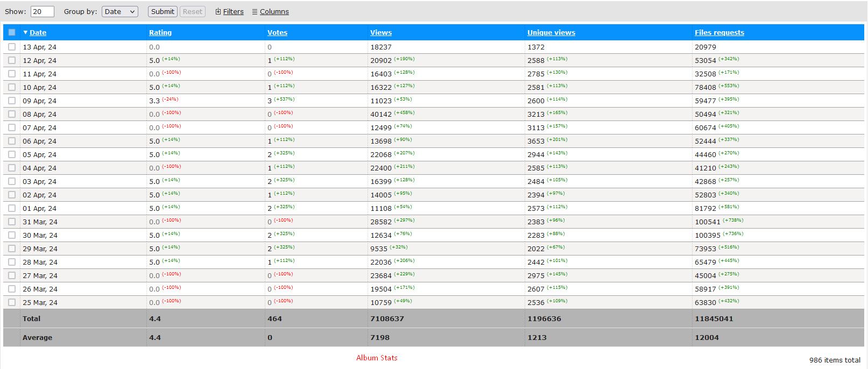The height and width of the screenshot is (369, 868).
Task: Open the Filters icon
Action: point(218,12)
